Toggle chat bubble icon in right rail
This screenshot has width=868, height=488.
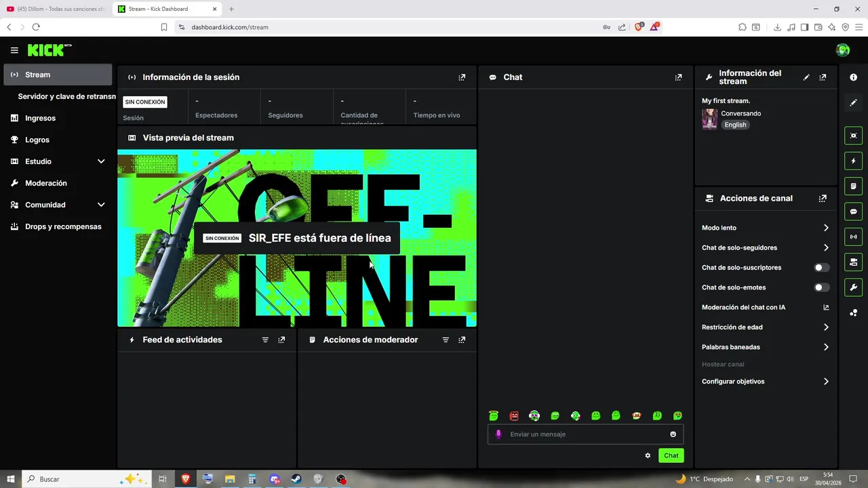[x=854, y=211]
